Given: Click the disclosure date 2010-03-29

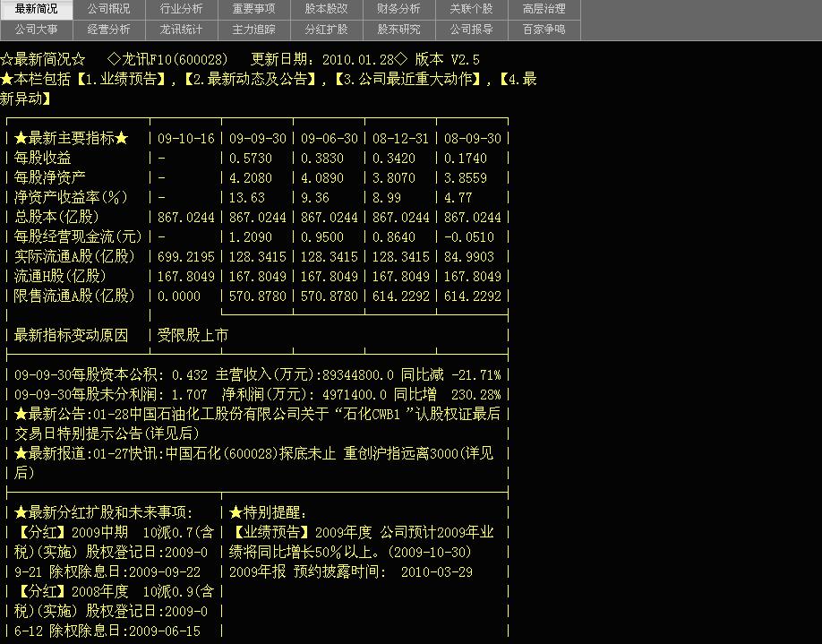Looking at the screenshot, I should (x=437, y=571).
